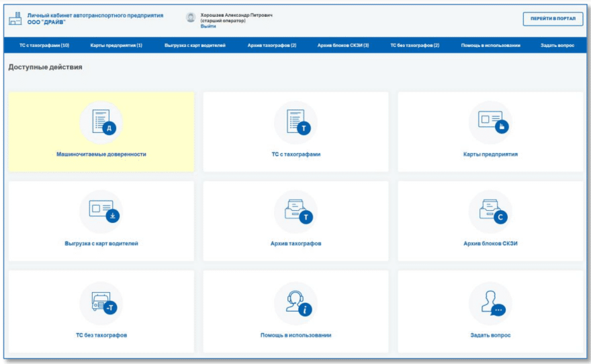
Task: Open Выгрузка с карт водителей in navbar
Action: [x=195, y=45]
